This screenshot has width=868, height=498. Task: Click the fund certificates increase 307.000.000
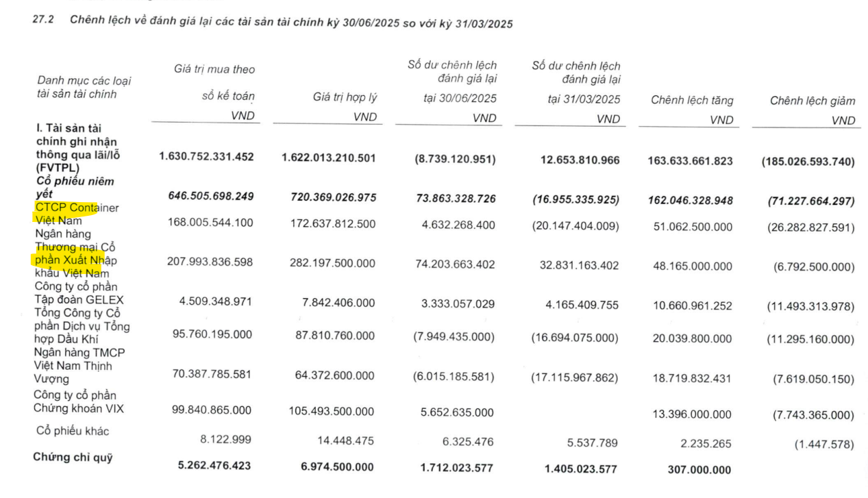pos(699,470)
